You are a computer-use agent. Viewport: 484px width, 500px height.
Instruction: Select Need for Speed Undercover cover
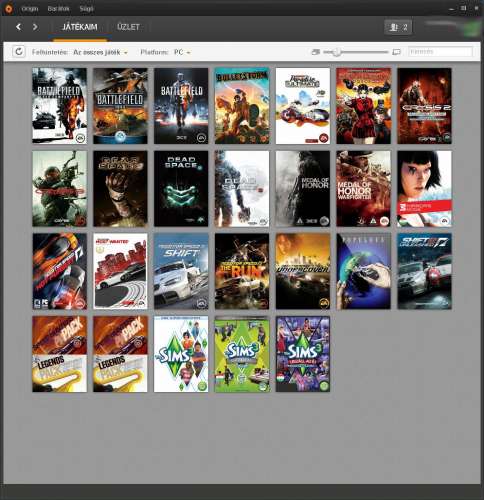[303, 271]
